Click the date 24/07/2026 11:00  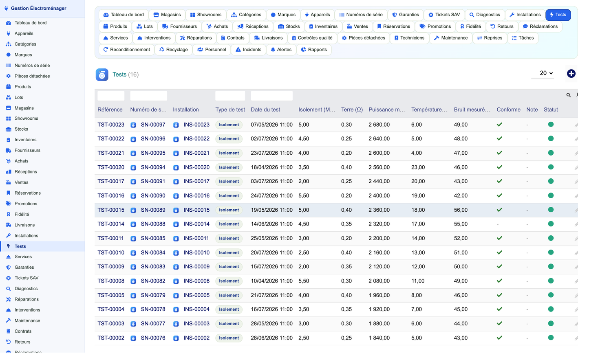[271, 195]
